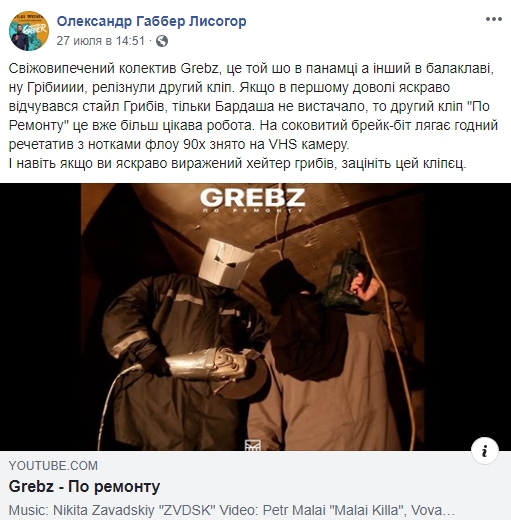The width and height of the screenshot is (511, 520).
Task: Open the author's round profile avatar
Action: tap(29, 31)
